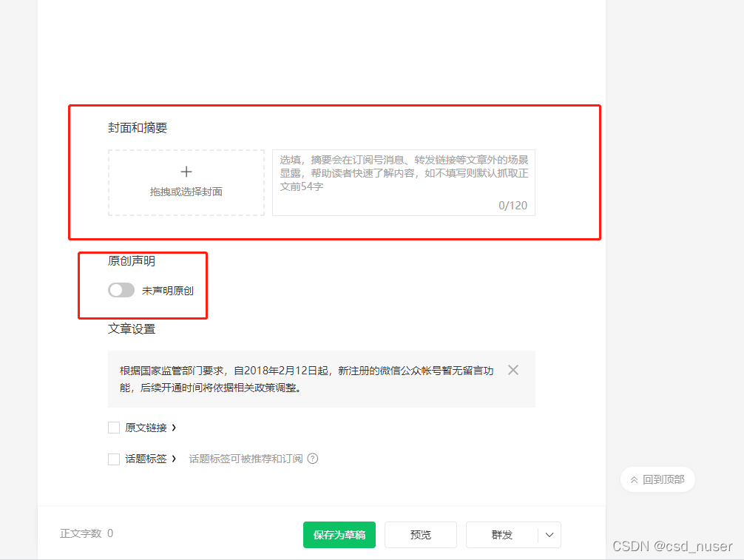
Task: Click the 原文链接 label text
Action: coord(146,428)
